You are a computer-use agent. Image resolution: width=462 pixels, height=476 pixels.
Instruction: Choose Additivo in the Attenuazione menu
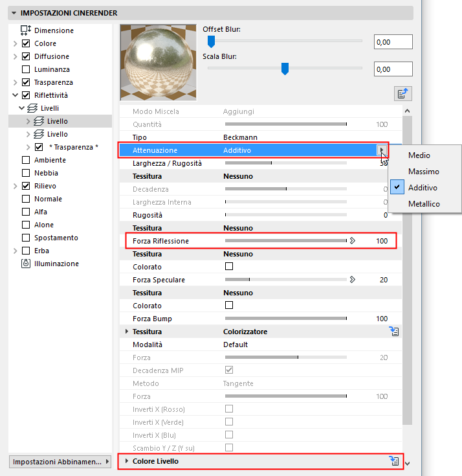424,188
